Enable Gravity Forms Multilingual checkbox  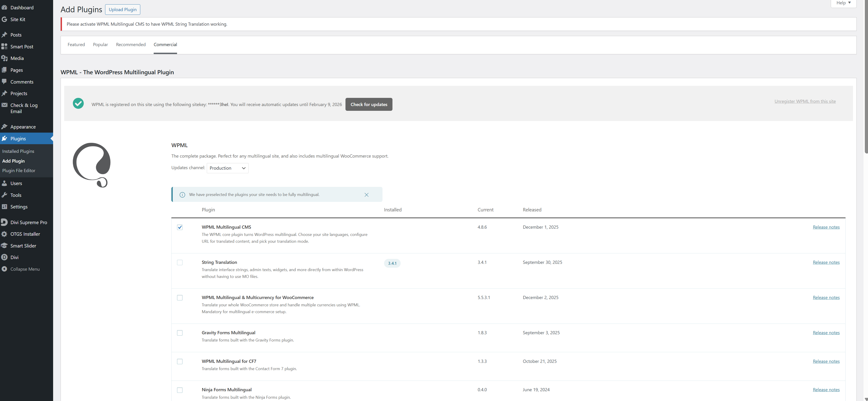click(x=180, y=333)
